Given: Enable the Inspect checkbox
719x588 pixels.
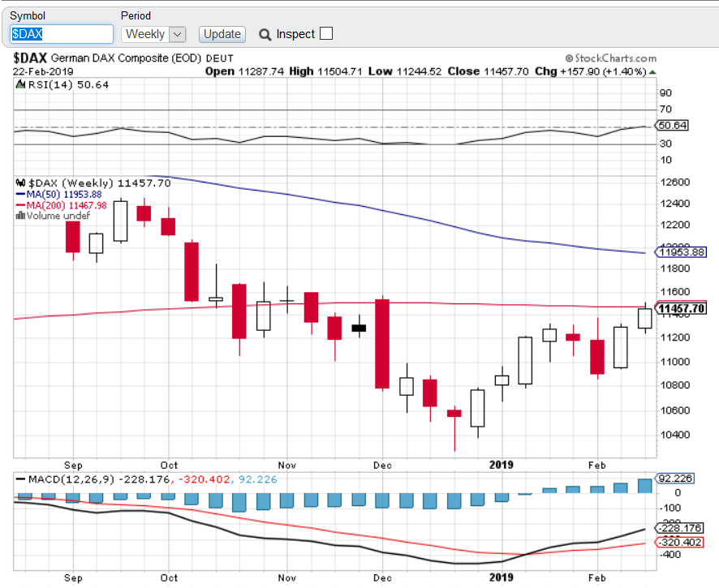Looking at the screenshot, I should tap(326, 34).
